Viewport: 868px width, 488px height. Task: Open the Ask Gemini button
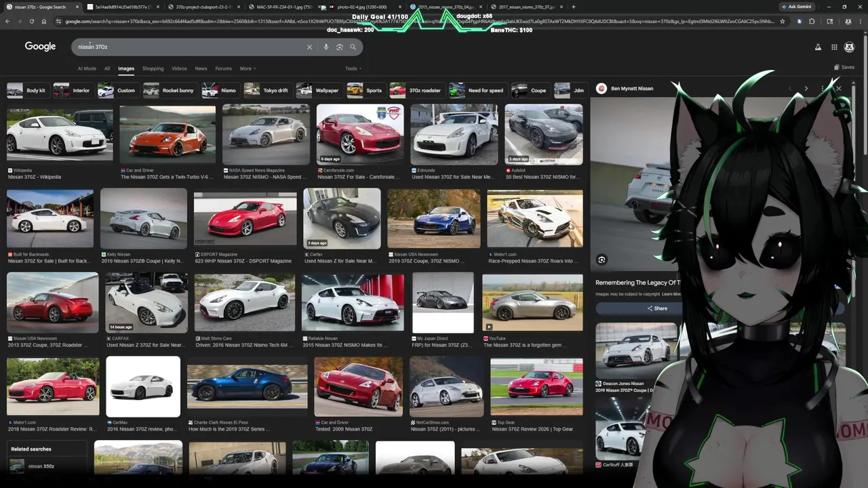797,7
